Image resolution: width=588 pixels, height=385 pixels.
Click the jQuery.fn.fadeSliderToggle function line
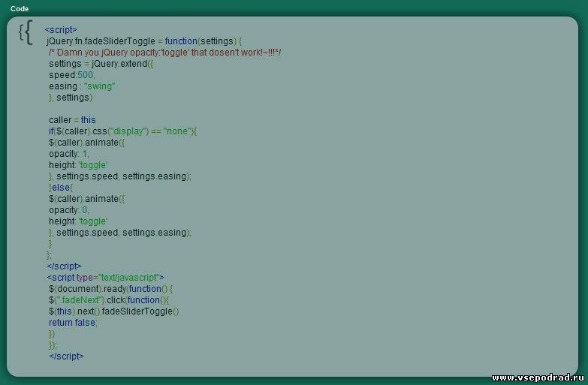tap(144, 41)
